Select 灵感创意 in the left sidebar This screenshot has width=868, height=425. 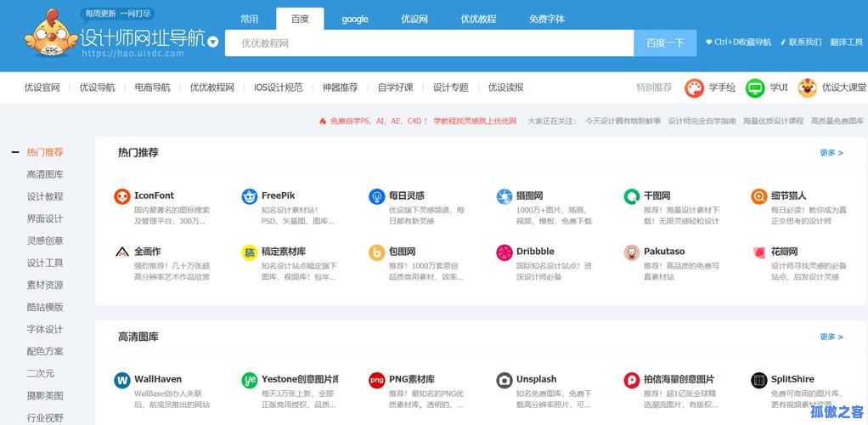click(x=45, y=241)
